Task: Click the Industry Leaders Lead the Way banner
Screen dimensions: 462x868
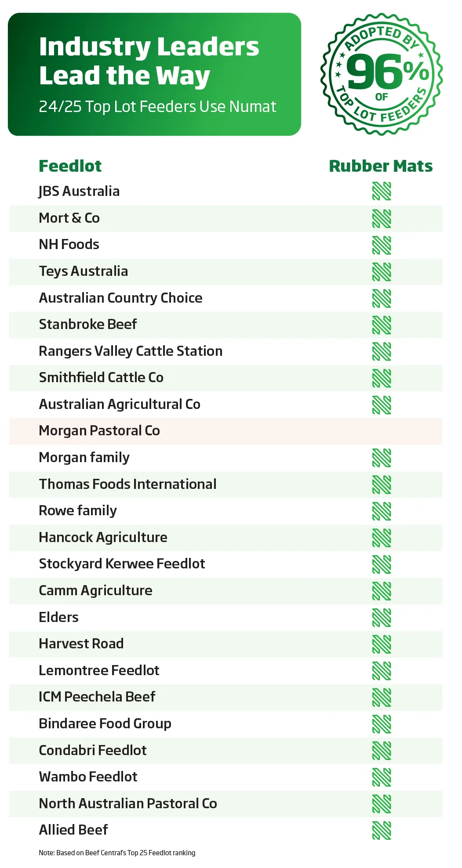Action: click(x=154, y=74)
